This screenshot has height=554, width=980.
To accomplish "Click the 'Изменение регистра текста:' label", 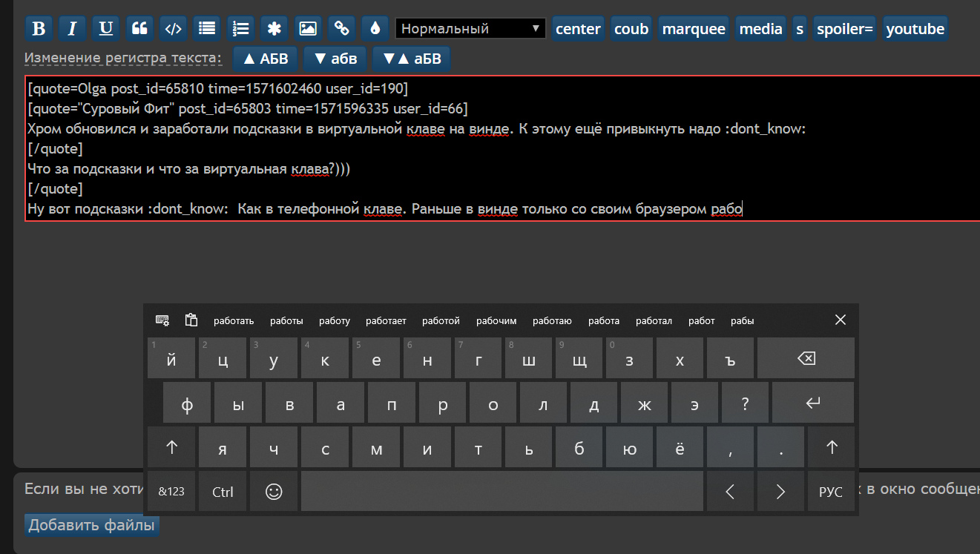I will point(122,58).
